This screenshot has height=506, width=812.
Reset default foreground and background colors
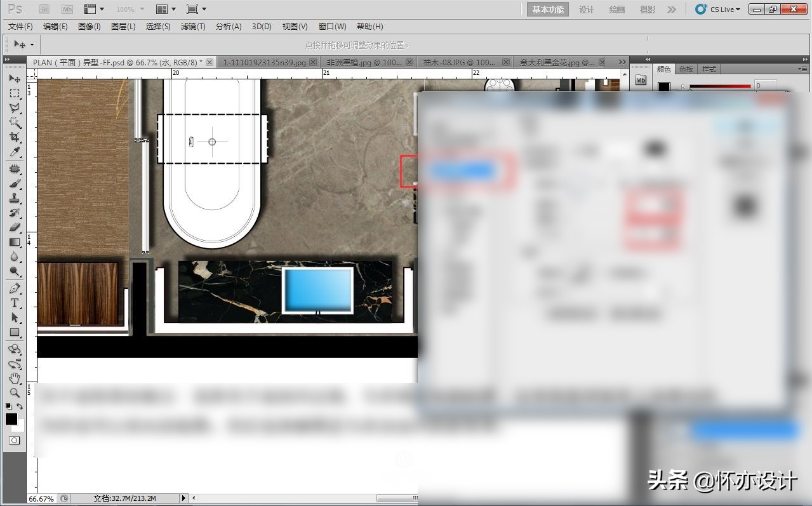tap(8, 406)
